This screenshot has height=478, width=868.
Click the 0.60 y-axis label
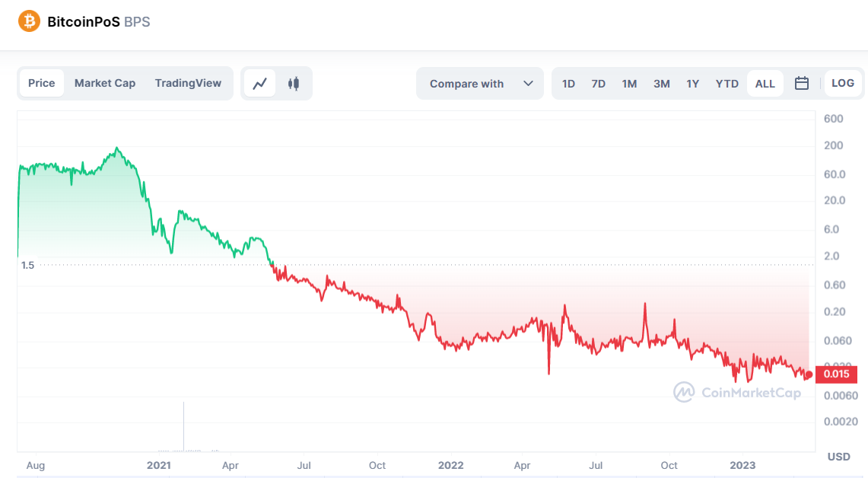pos(835,285)
